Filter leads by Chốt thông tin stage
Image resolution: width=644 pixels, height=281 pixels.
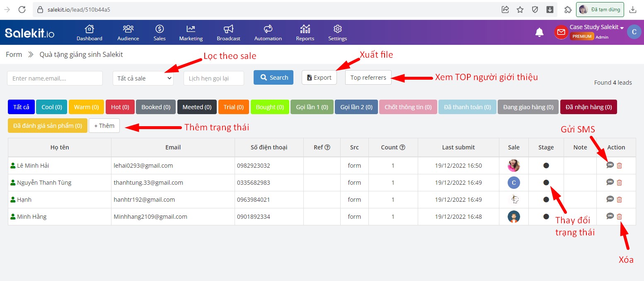[x=408, y=107]
